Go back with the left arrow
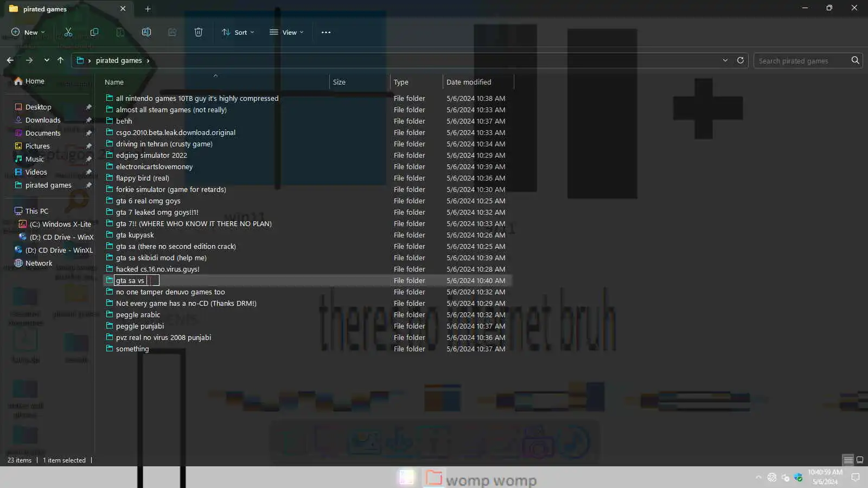 (10, 60)
